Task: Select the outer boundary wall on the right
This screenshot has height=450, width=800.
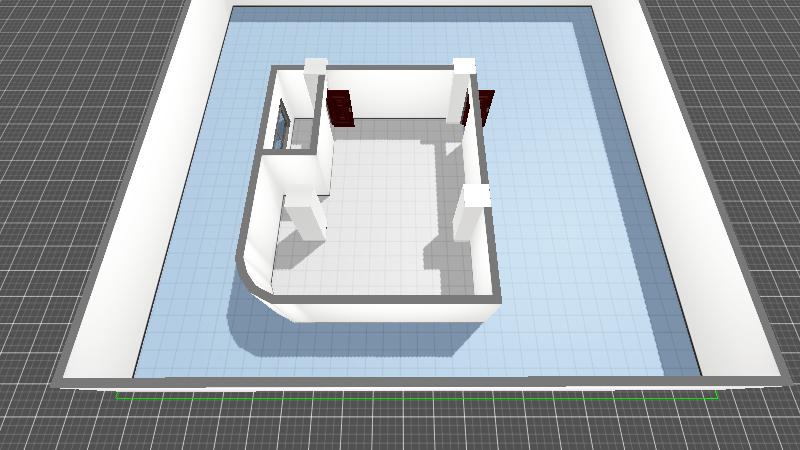Action: pos(700,200)
